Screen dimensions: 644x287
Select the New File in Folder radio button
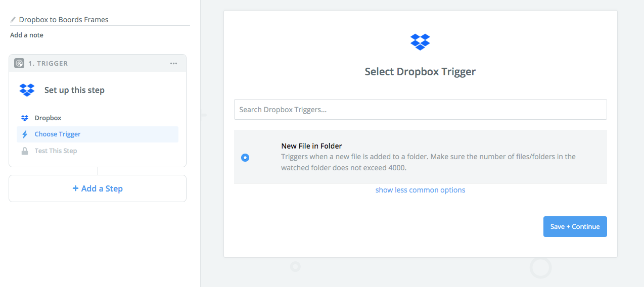point(245,157)
